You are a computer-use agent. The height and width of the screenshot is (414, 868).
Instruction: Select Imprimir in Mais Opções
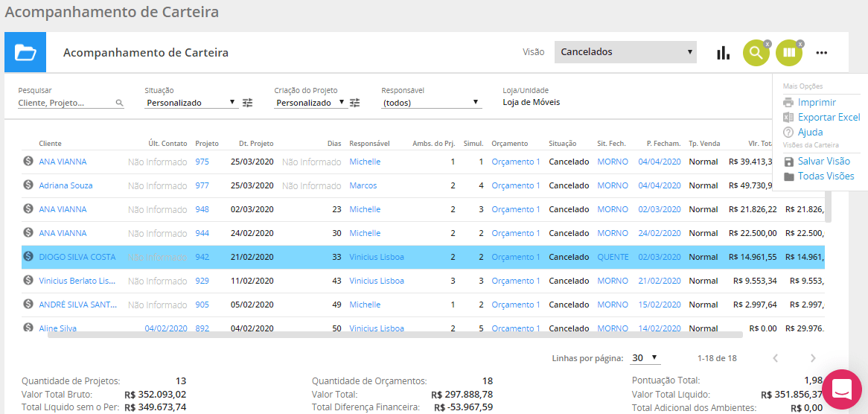pyautogui.click(x=817, y=103)
